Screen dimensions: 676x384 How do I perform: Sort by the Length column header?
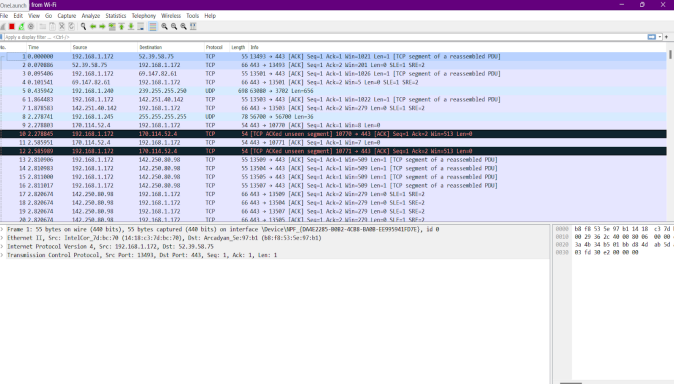point(238,47)
